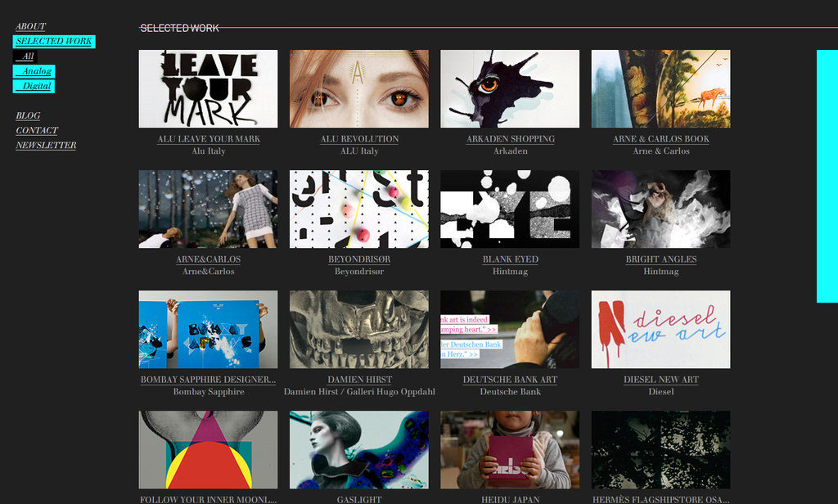Open the Arkaden Shopping ink-blot thumbnail
Viewport: 838px width, 504px height.
click(509, 88)
